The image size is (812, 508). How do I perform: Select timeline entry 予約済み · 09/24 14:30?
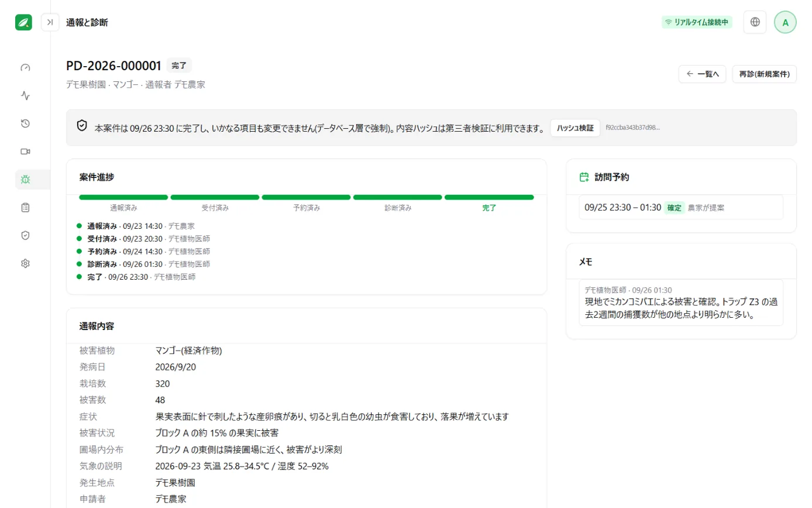tap(149, 251)
